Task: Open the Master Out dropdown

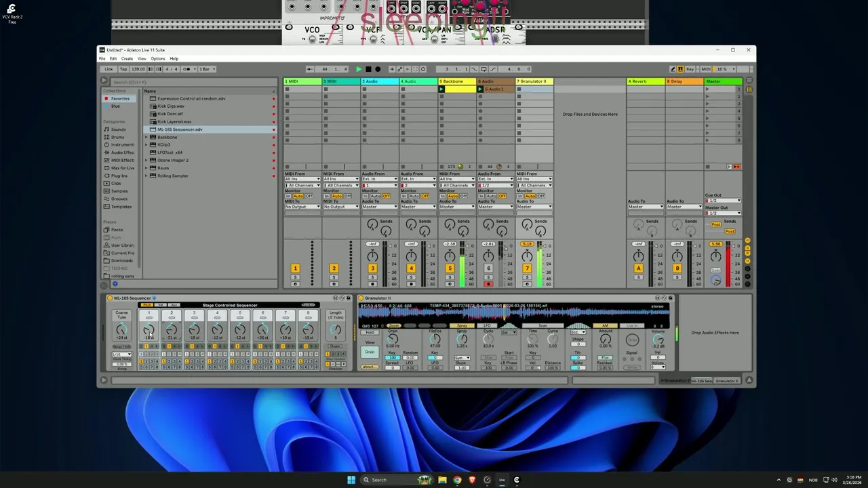Action: coord(722,213)
